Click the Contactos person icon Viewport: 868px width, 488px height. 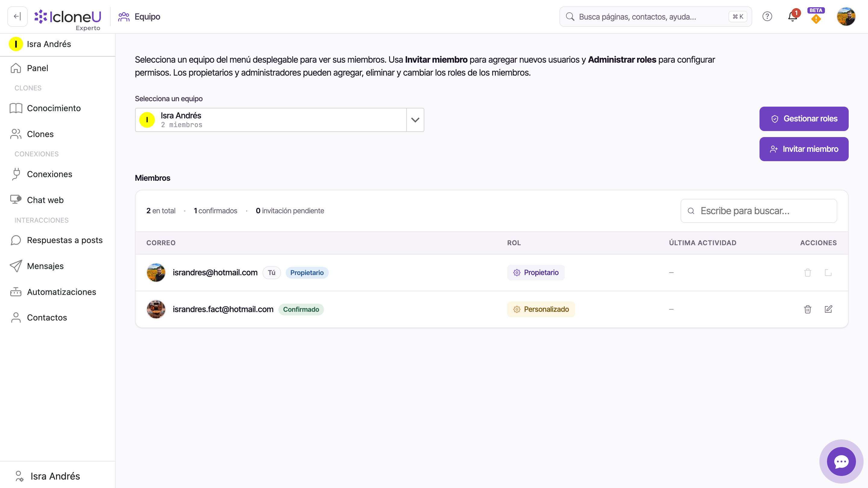[16, 318]
